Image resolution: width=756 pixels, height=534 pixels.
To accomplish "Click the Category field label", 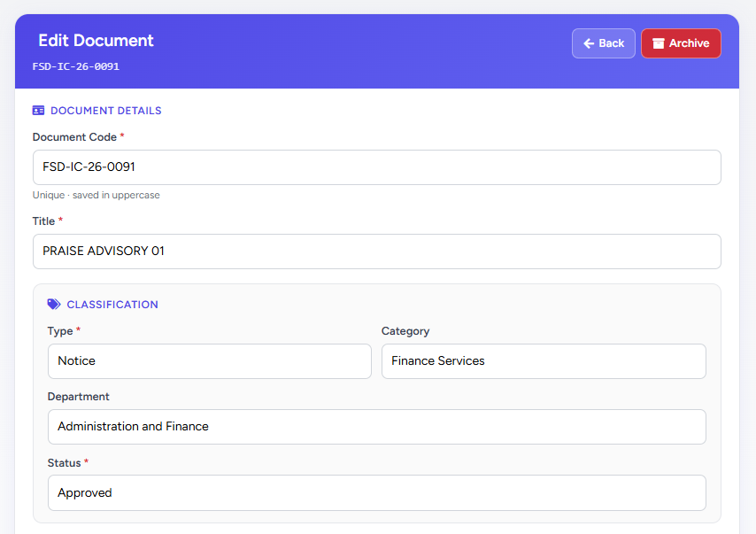I will click(x=405, y=331).
